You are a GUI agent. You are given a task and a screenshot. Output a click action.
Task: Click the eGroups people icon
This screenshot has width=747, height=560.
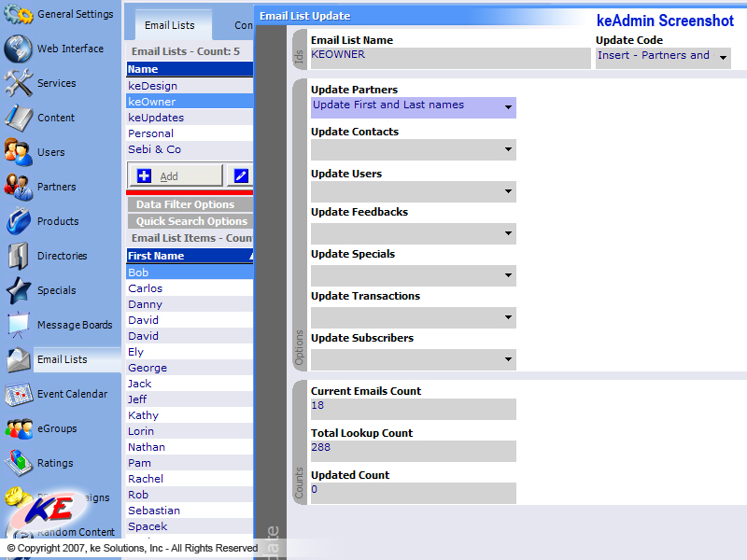point(18,428)
